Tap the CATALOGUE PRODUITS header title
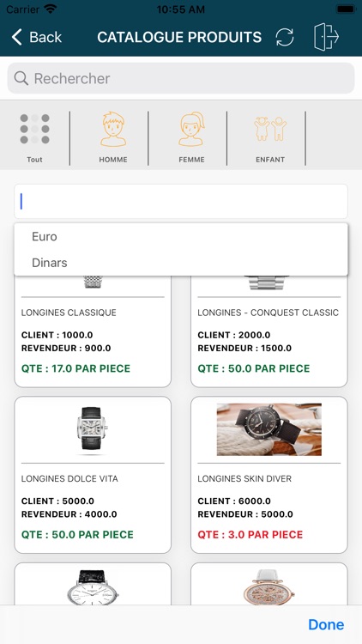The height and width of the screenshot is (644, 362). 179,37
